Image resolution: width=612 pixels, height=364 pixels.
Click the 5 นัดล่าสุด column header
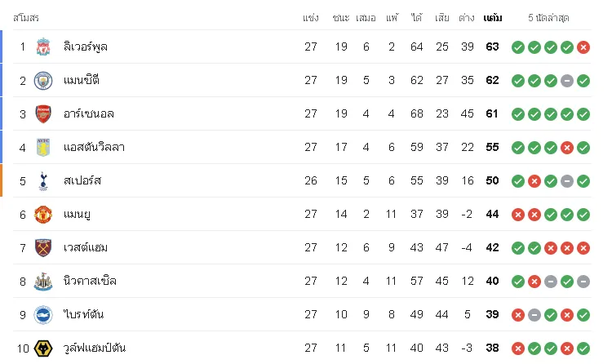click(548, 18)
